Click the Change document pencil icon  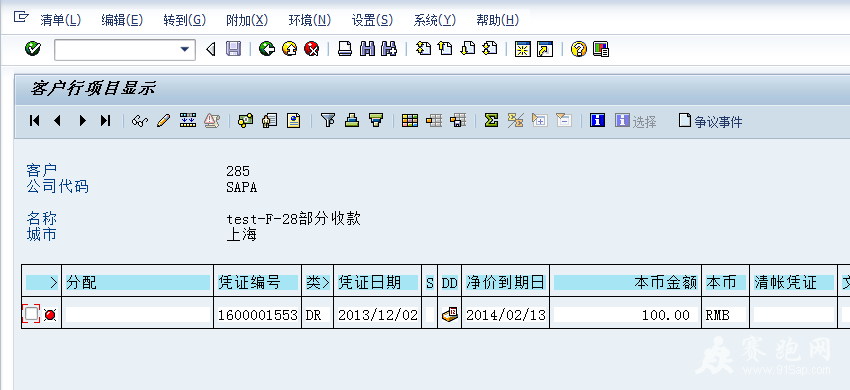[163, 120]
